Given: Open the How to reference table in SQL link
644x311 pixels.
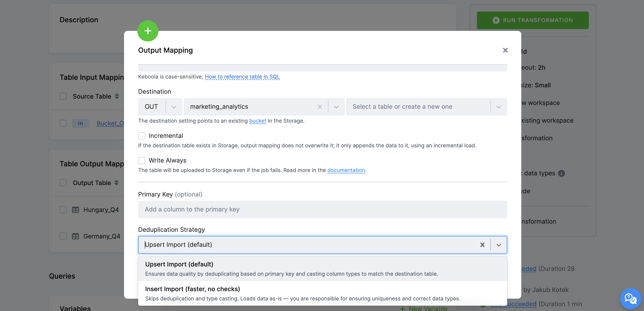Looking at the screenshot, I should click(x=242, y=77).
